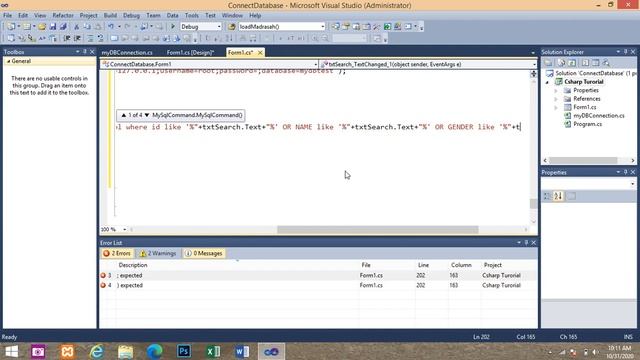Click the New Project toolbar icon

[11, 27]
